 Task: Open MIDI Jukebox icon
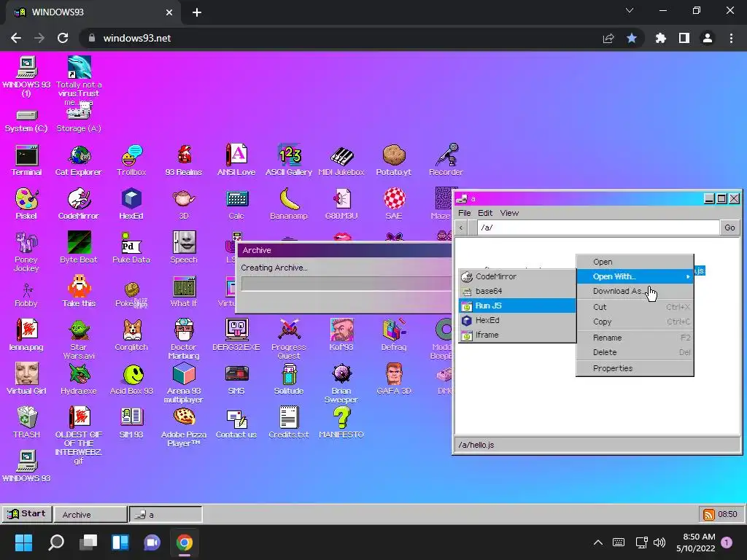(x=341, y=160)
